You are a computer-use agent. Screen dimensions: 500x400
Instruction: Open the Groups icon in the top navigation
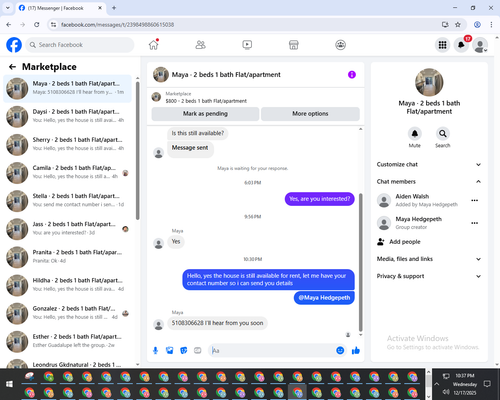[340, 45]
